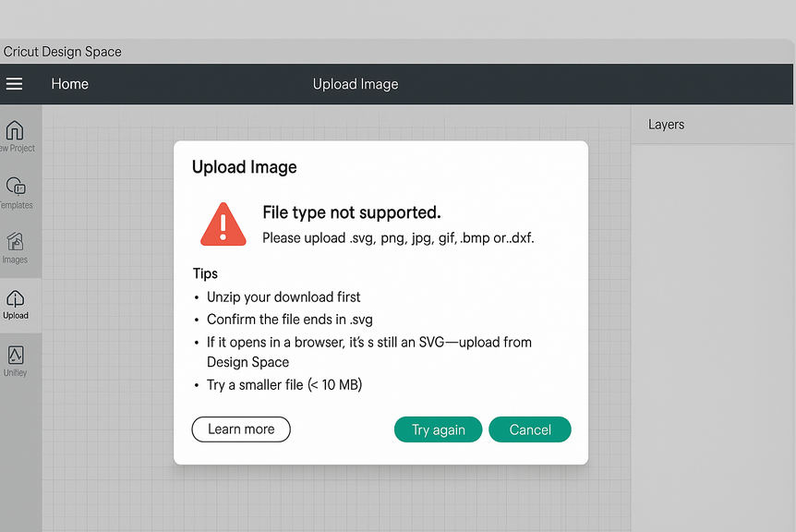
Task: Click the bottom sidebar icon under Upload
Action: click(x=16, y=357)
